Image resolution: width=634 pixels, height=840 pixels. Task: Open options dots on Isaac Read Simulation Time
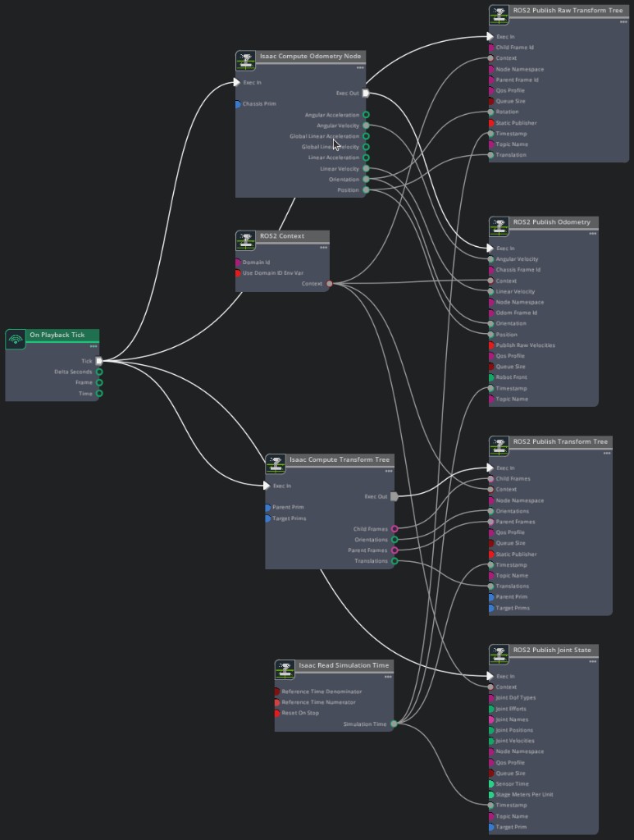pyautogui.click(x=388, y=677)
